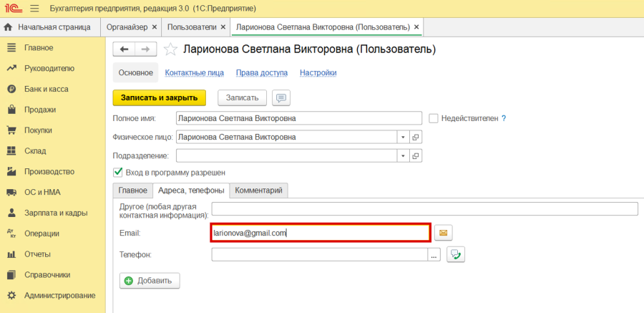Send email via envelope icon
The image size is (644, 313).
tap(444, 233)
